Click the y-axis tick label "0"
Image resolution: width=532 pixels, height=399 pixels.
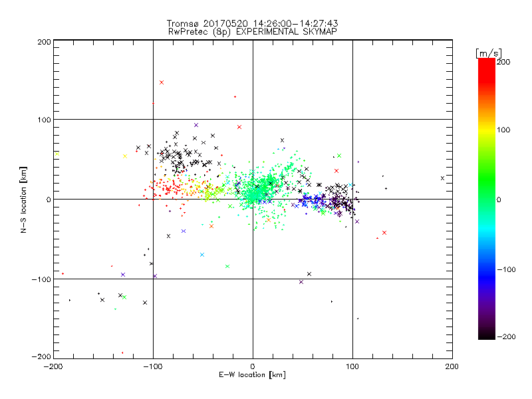click(49, 199)
